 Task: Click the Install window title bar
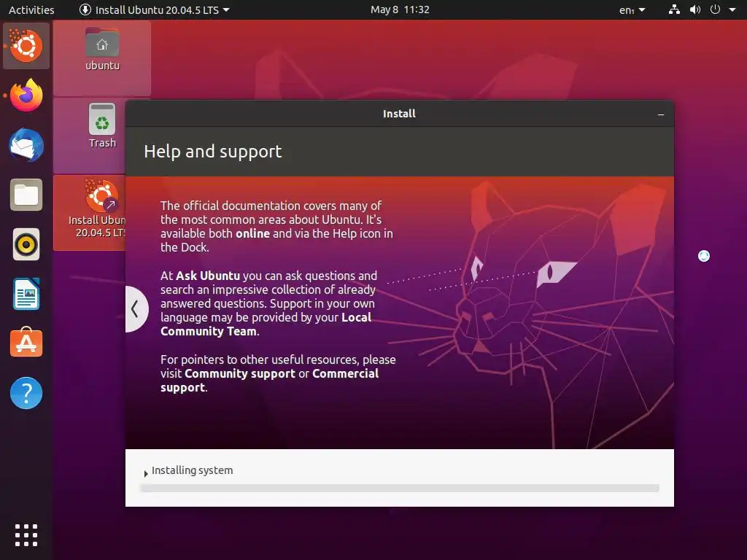pos(399,114)
